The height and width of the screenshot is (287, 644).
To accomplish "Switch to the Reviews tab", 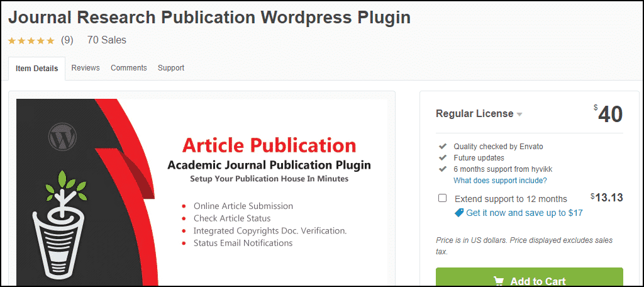I will pyautogui.click(x=86, y=68).
